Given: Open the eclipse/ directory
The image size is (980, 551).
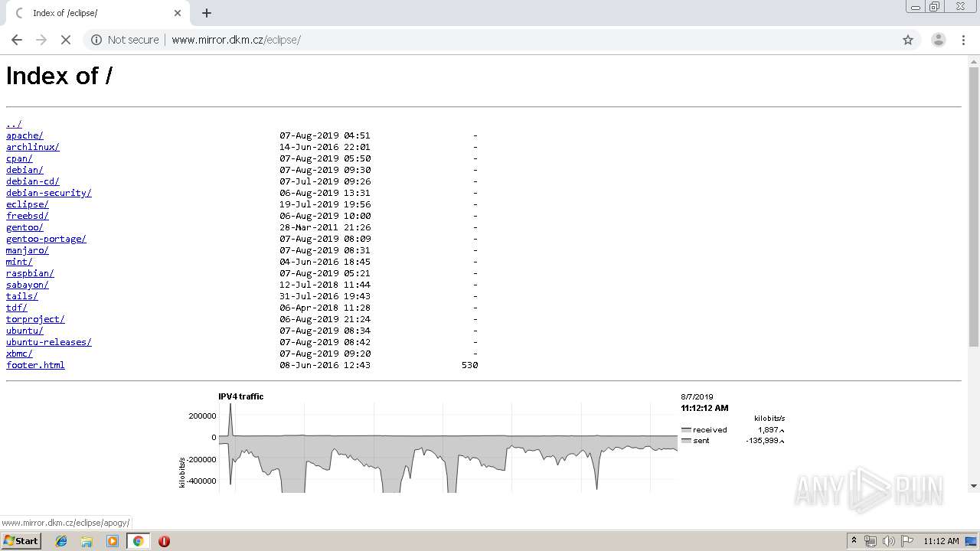Looking at the screenshot, I should 28,204.
